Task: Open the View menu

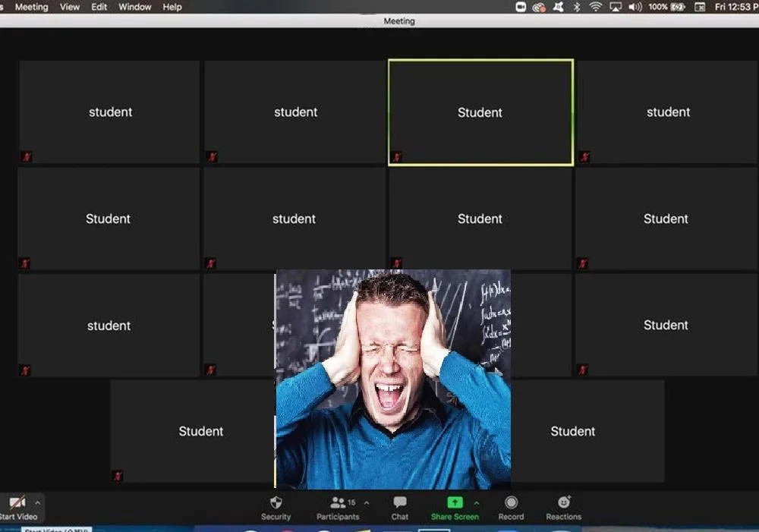Action: pyautogui.click(x=70, y=7)
